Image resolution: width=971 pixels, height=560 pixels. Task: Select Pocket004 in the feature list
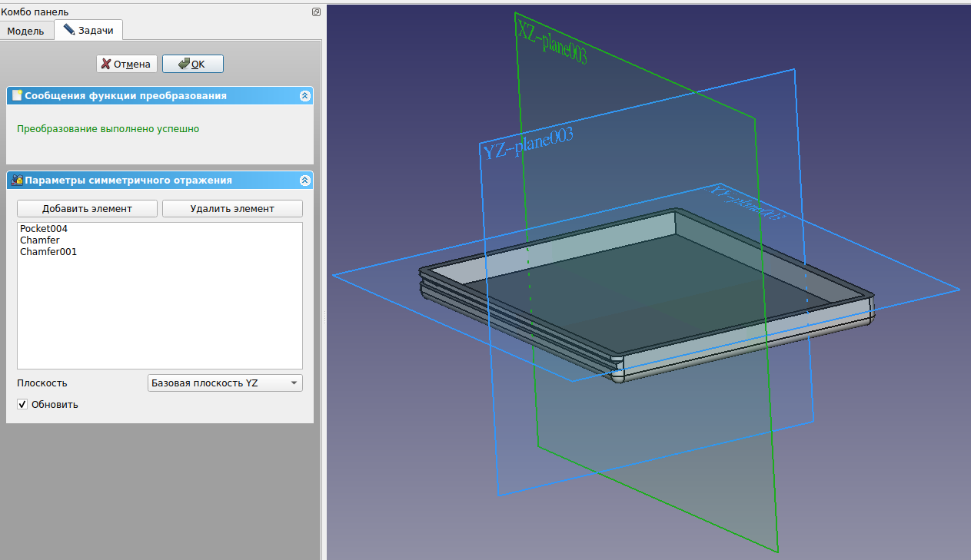(44, 229)
